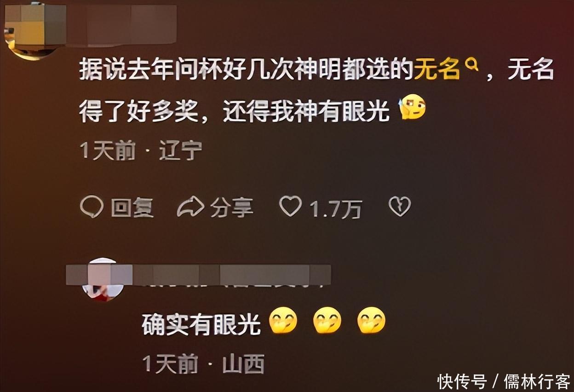The height and width of the screenshot is (392, 574).
Task: Click the blurred username of top commenter
Action: 122,25
